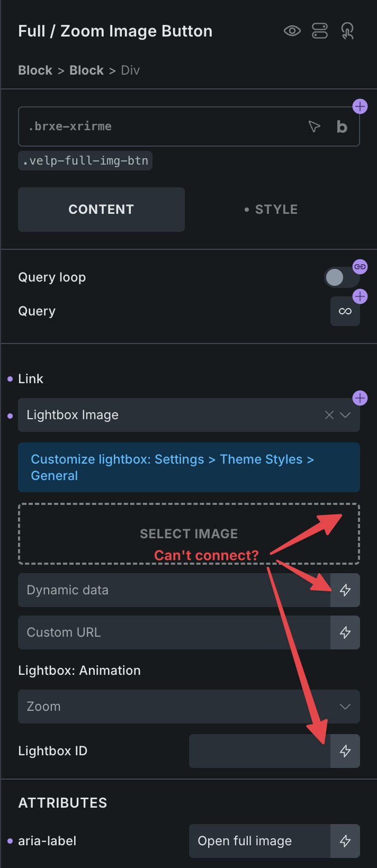Click the bold 'b' icon in class field
The image size is (377, 868).
tap(342, 126)
